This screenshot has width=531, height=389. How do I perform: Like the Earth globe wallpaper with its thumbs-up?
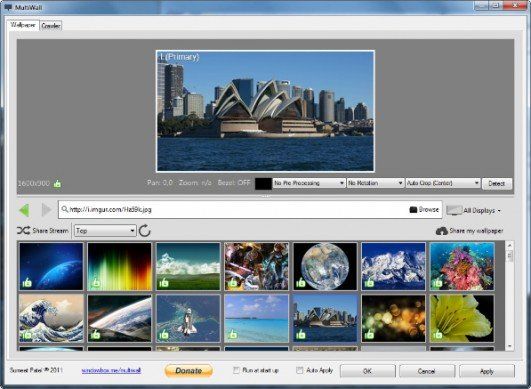coord(301,282)
